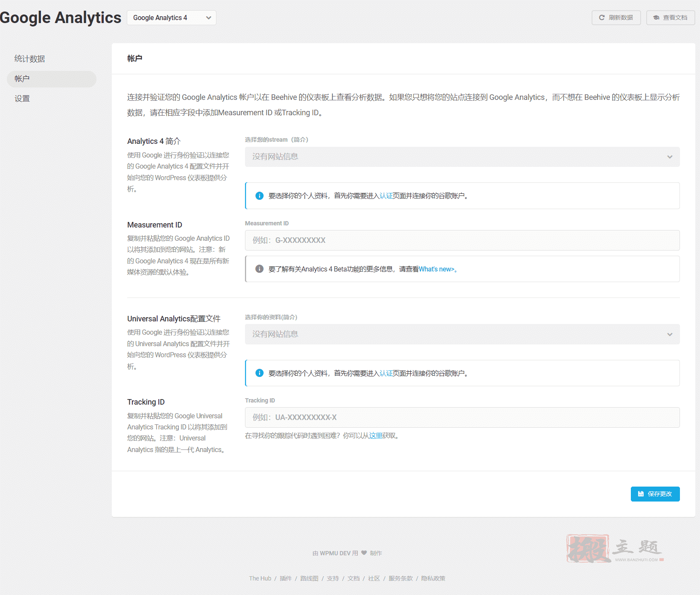Click the heart icon in the WPMU DEV footer
The height and width of the screenshot is (595, 700).
click(x=364, y=553)
